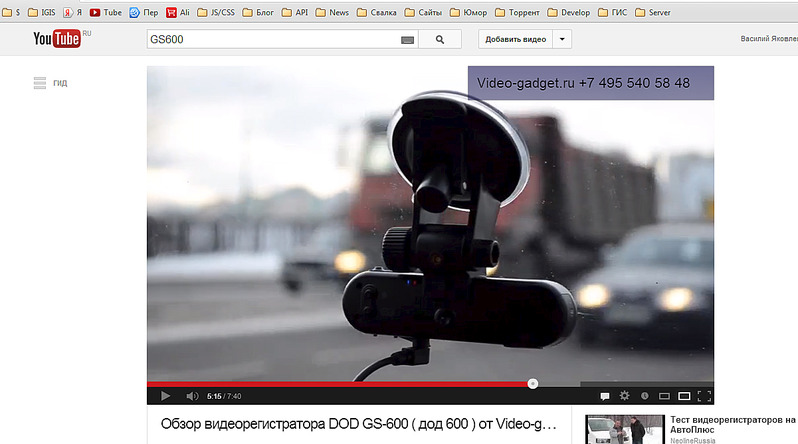The width and height of the screenshot is (798, 444).
Task: Enter full screen mode
Action: [704, 396]
